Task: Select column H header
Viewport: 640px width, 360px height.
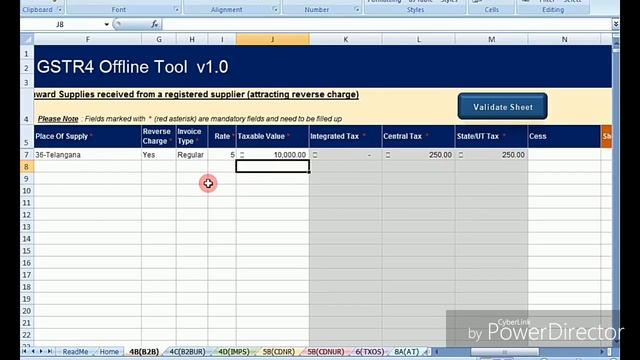Action: 192,39
